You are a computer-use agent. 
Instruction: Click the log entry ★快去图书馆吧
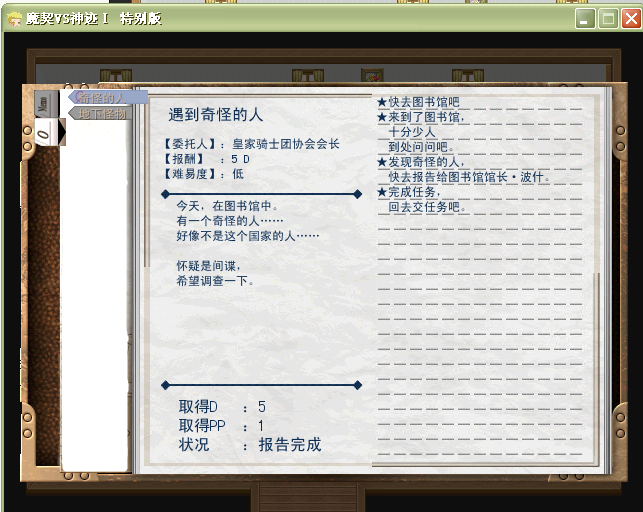[x=418, y=102]
